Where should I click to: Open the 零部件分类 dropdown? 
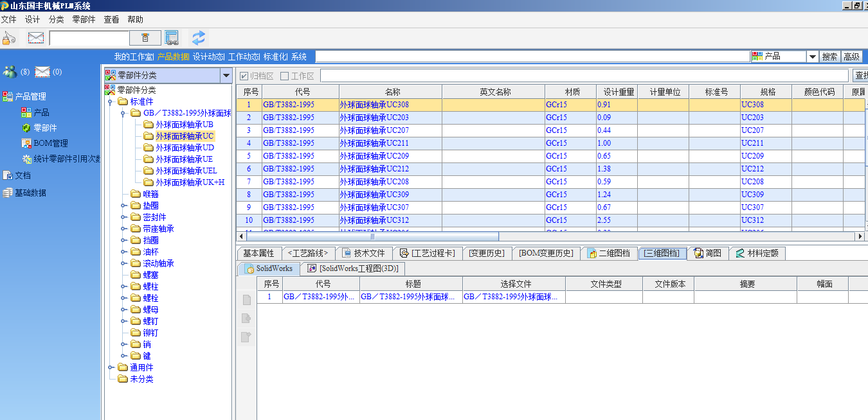(226, 76)
